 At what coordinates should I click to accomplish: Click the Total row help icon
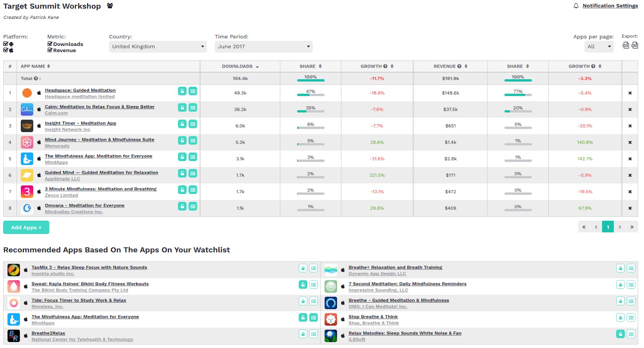36,78
